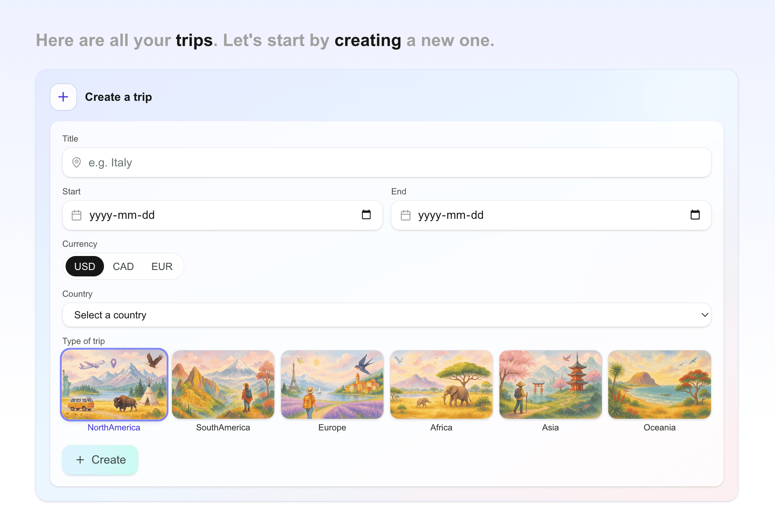
Task: Expand country list using chevron arrow
Action: coord(705,315)
